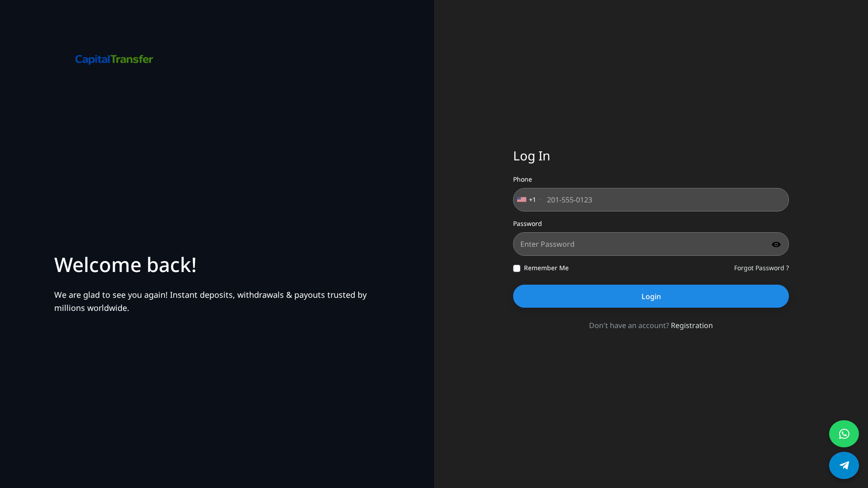Click the blue Telegram paper plane icon
This screenshot has width=868, height=488.
844,465
